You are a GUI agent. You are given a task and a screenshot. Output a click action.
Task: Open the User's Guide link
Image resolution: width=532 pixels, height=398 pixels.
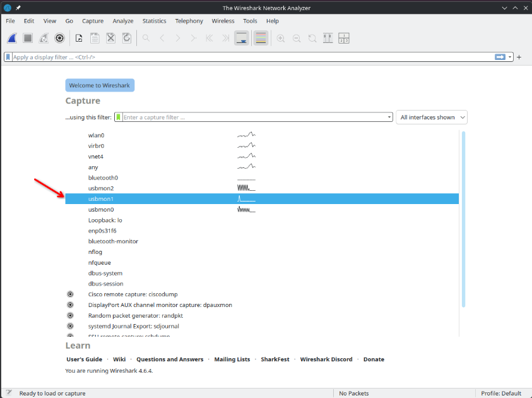pyautogui.click(x=84, y=359)
